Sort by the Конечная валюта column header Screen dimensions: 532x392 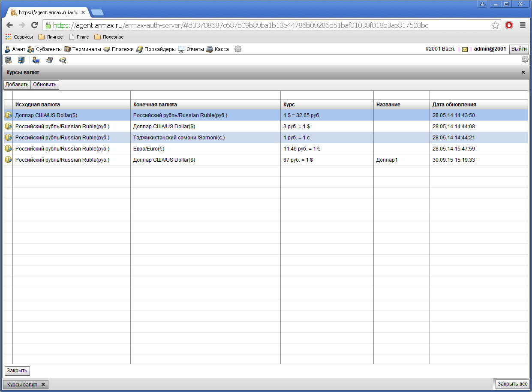[205, 105]
